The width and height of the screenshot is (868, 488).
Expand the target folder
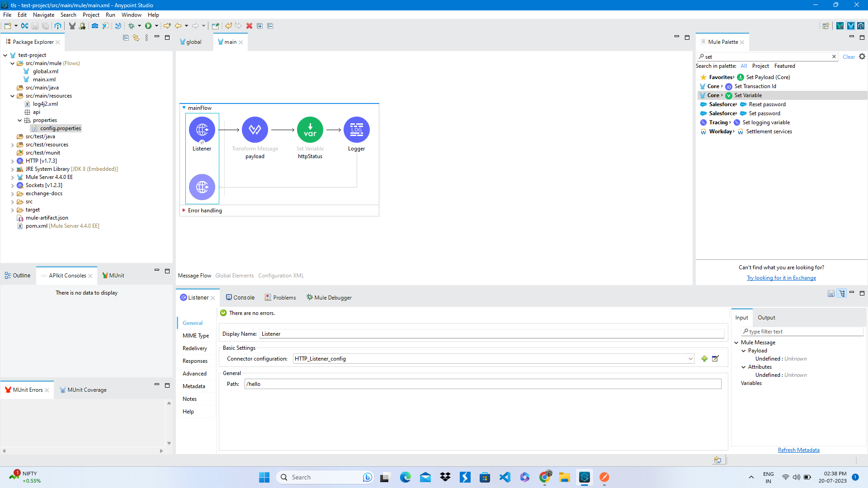13,210
